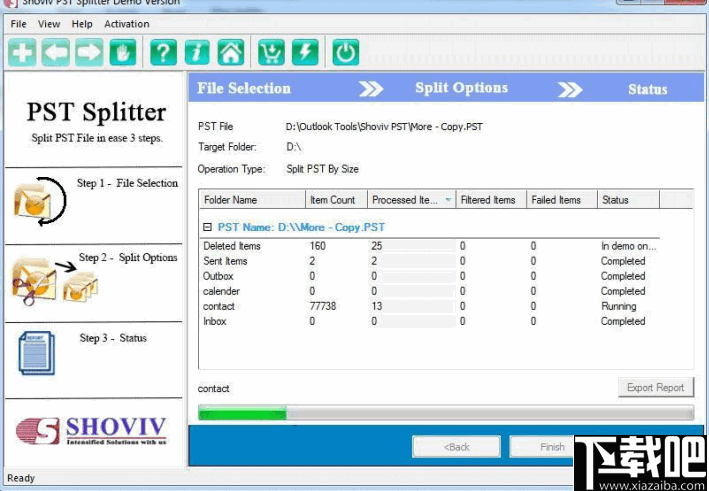Click the green right arrow Next icon
709x491 pixels.
[89, 52]
